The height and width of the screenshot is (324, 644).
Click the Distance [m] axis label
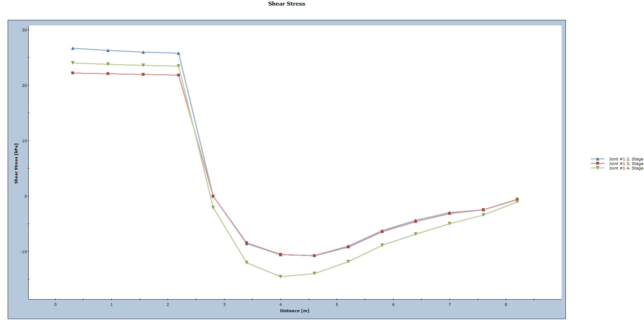294,311
